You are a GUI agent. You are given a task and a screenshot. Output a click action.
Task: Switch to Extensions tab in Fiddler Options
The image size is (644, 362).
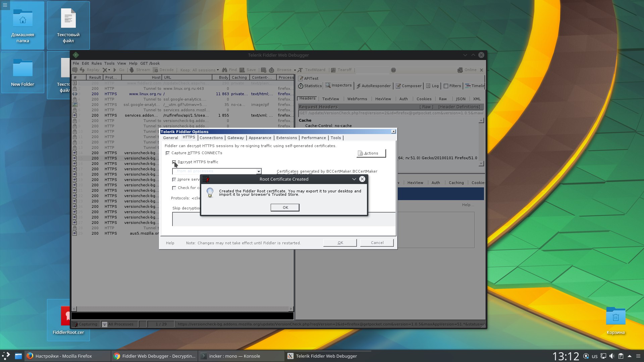click(286, 138)
